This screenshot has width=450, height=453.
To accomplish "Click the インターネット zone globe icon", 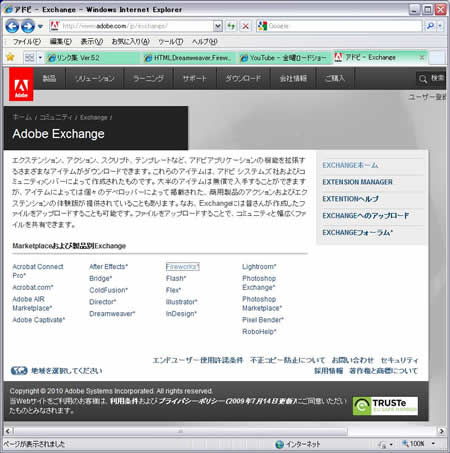I will tap(279, 444).
